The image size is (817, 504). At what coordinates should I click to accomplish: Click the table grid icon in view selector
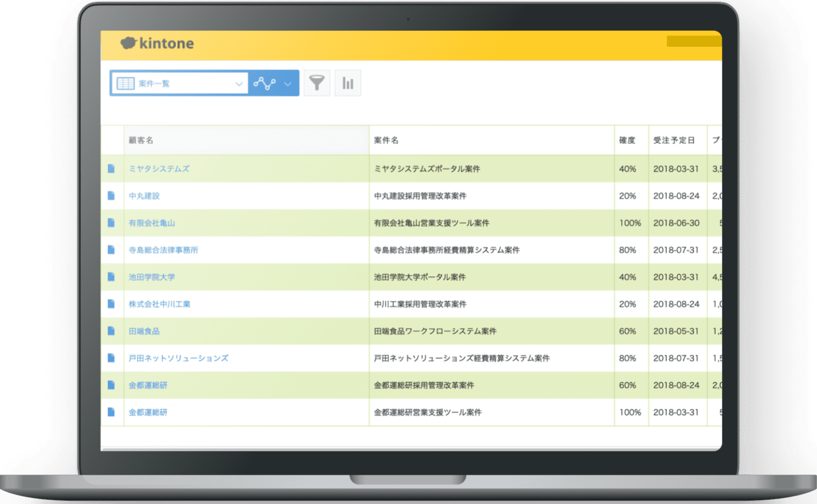[126, 83]
